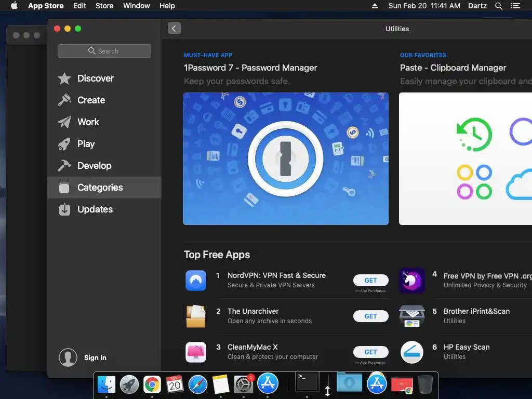
Task: Click the date and time display
Action: click(424, 6)
